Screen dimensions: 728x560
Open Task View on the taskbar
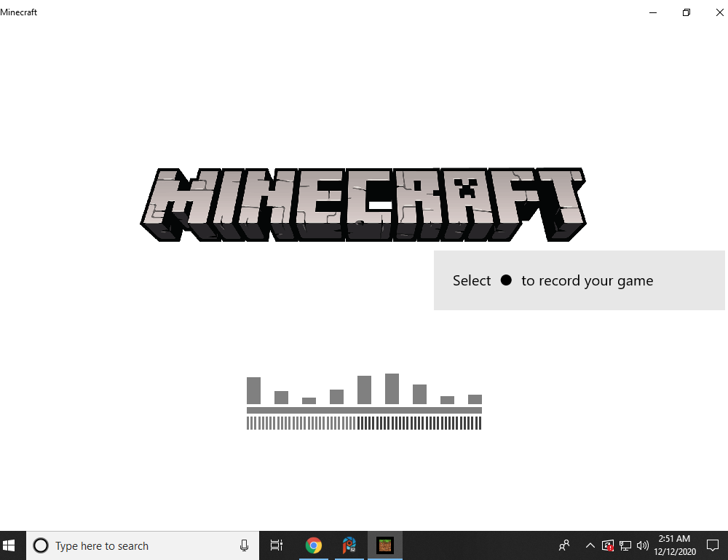[277, 545]
